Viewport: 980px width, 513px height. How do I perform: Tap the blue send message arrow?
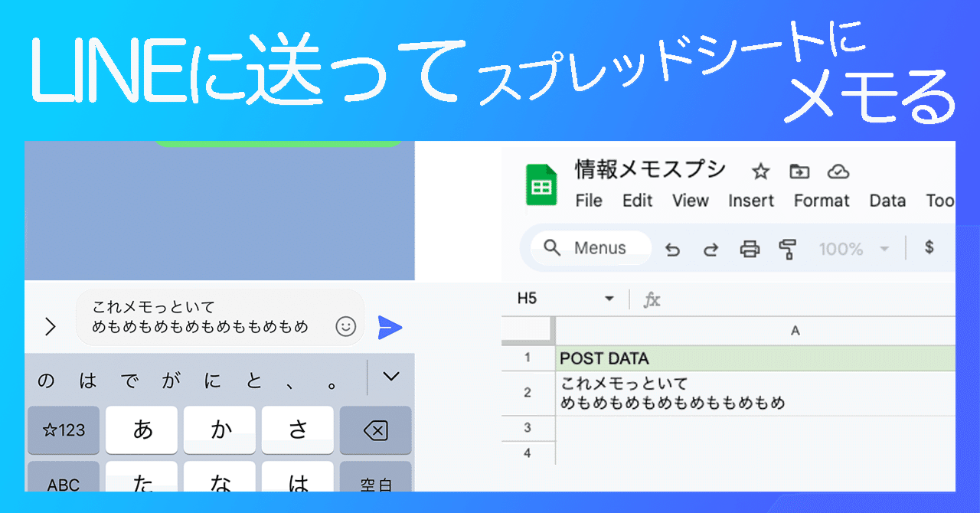click(390, 328)
